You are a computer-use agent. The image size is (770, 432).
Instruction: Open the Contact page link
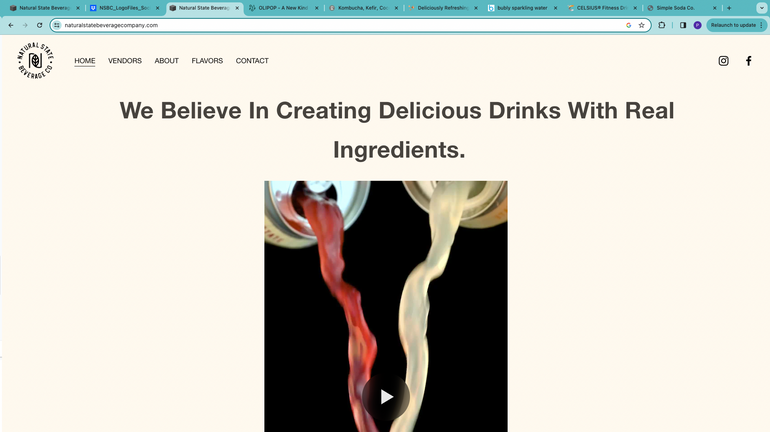pyautogui.click(x=252, y=61)
